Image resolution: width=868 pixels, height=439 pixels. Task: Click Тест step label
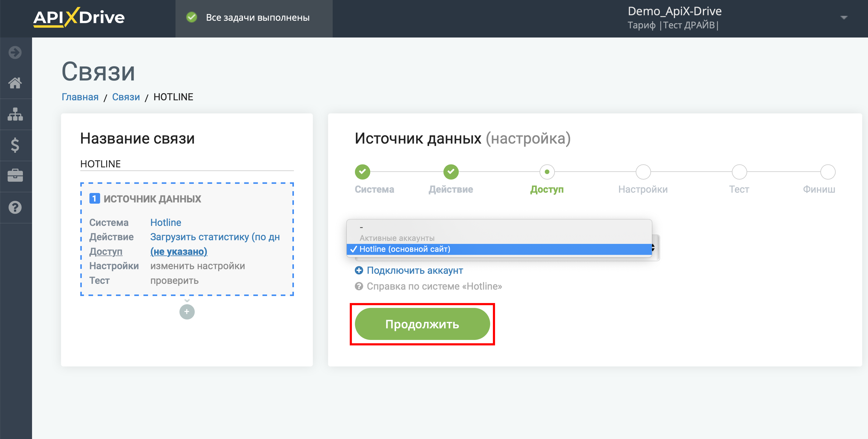coord(739,189)
